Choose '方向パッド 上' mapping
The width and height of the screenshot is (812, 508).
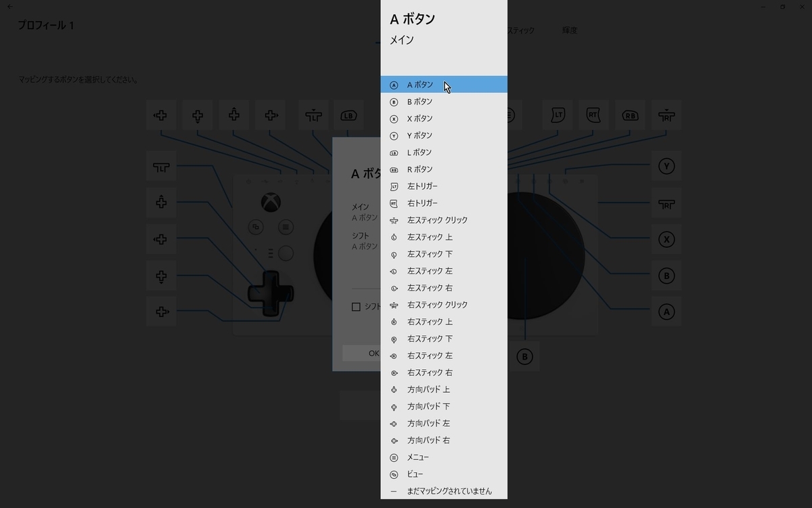tap(444, 389)
